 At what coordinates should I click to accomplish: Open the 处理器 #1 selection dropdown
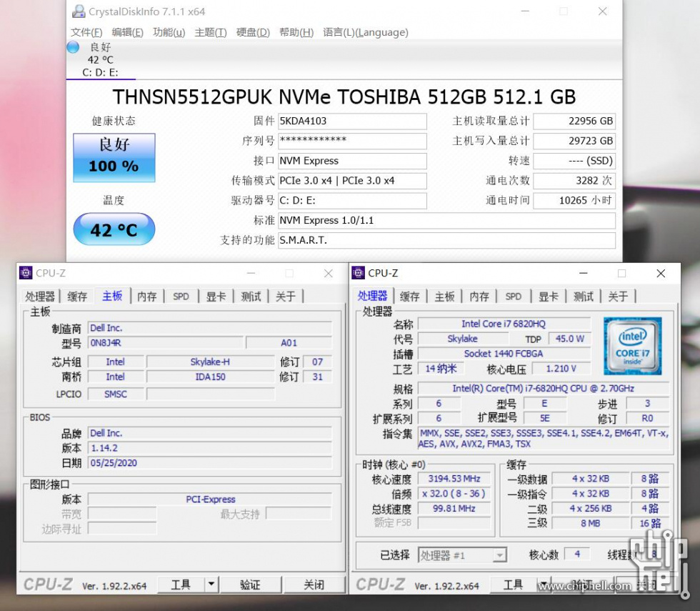462,555
